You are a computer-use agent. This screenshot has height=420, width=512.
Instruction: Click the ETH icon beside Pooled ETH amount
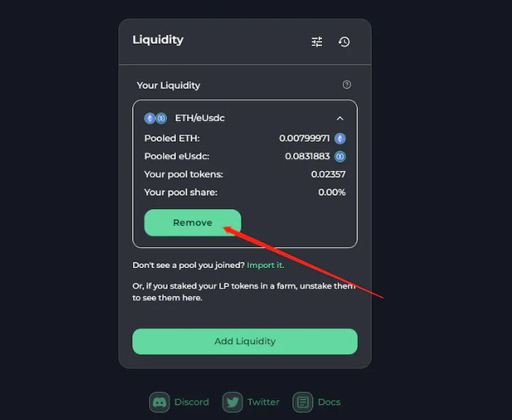pyautogui.click(x=340, y=139)
